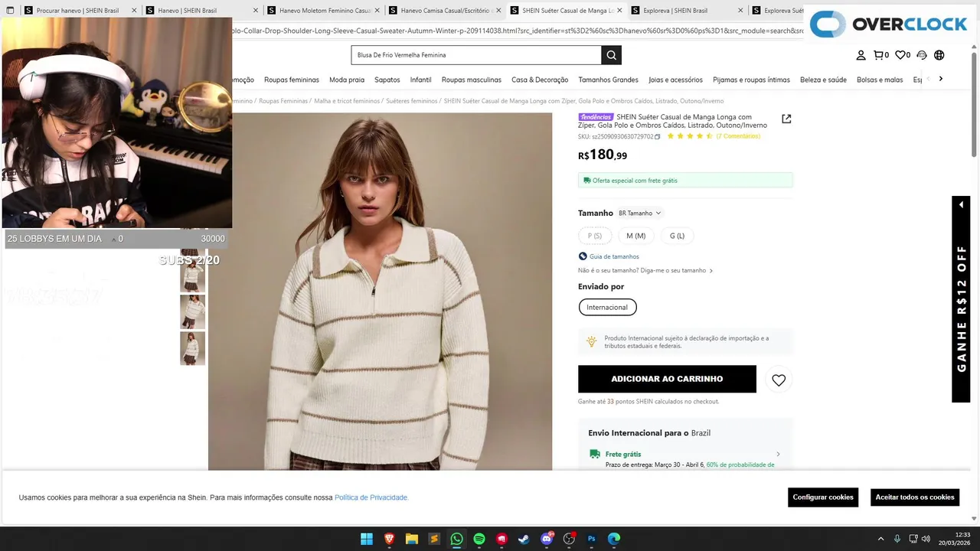Select the bottom product thumbnail
The height and width of the screenshot is (551, 980).
[x=192, y=348]
